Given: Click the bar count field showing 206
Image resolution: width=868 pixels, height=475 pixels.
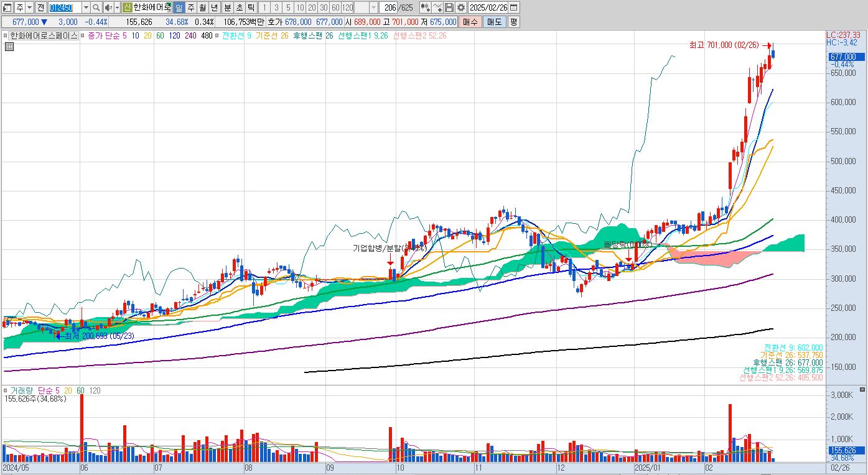Looking at the screenshot, I should (x=388, y=7).
